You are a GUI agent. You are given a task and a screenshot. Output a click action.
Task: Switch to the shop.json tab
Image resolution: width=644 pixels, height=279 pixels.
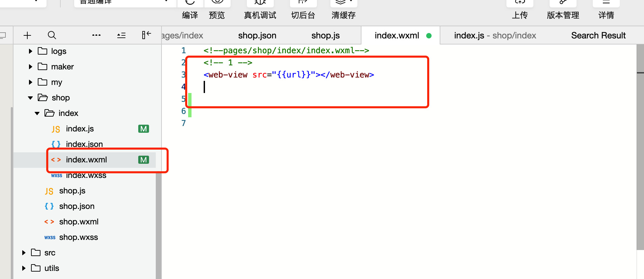[x=257, y=35]
